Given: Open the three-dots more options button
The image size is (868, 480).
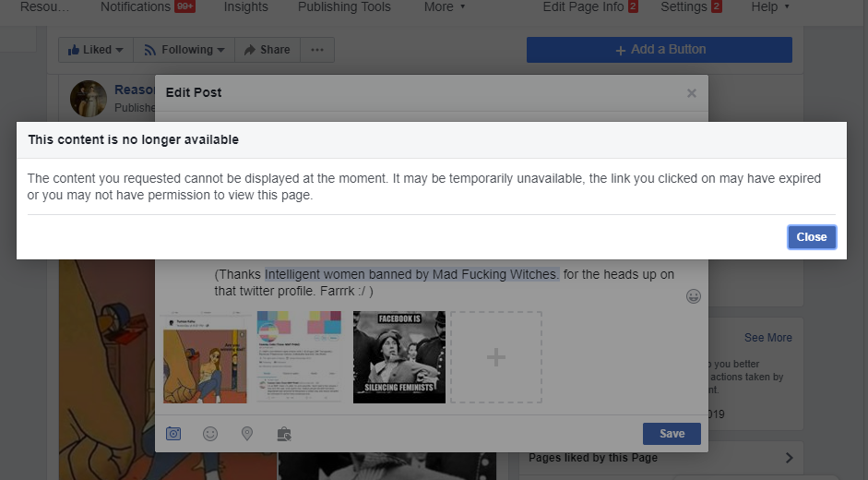Looking at the screenshot, I should [317, 50].
